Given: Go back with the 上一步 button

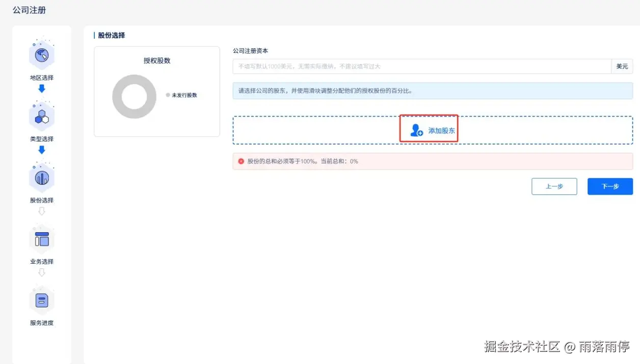Looking at the screenshot, I should 554,186.
